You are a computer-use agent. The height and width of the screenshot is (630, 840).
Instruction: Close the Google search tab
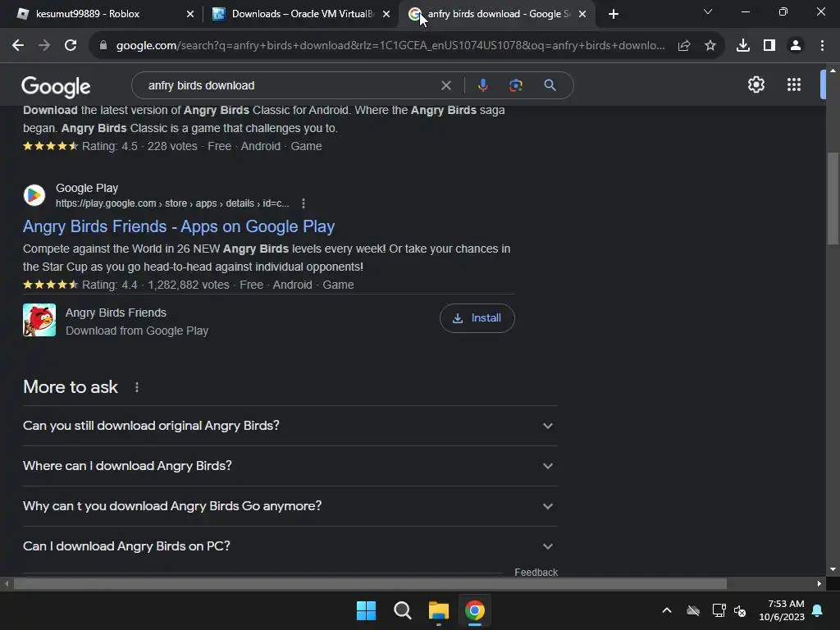[582, 14]
